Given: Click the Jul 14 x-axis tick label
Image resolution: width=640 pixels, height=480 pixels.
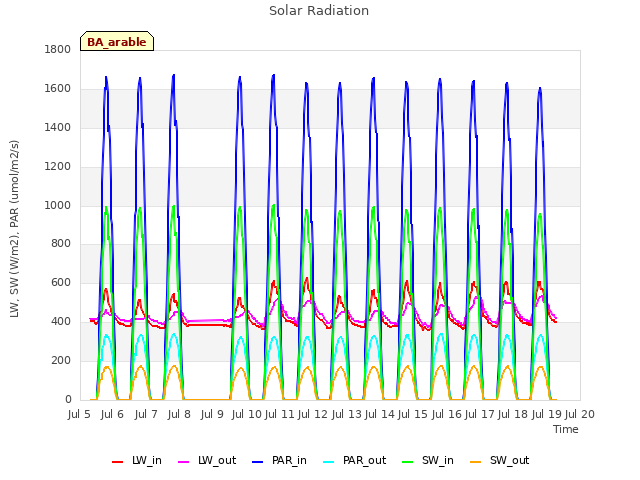Looking at the screenshot, I should tap(380, 414).
